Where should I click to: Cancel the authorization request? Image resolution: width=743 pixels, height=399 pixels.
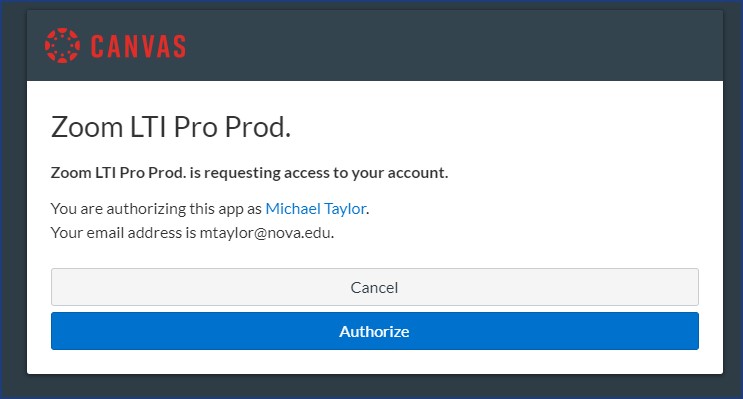click(375, 287)
